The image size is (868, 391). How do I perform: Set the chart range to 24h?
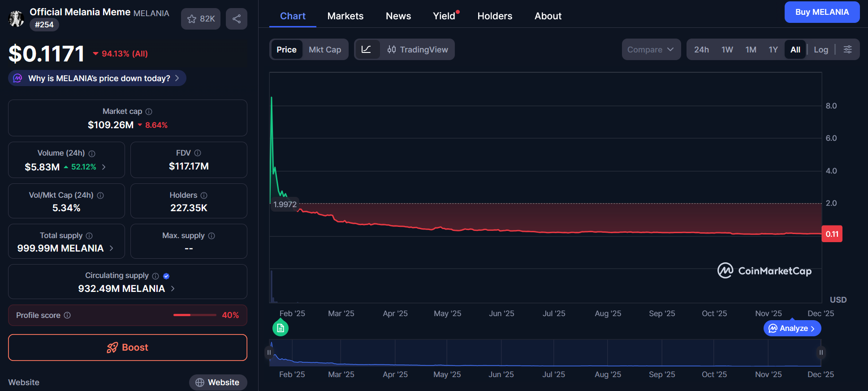[701, 49]
